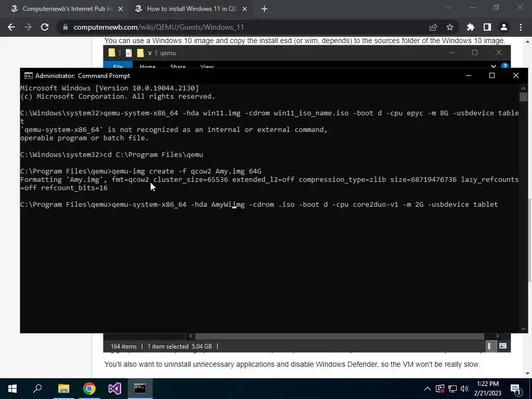The image size is (532, 399).
Task: Go back in browser history
Action: point(11,27)
